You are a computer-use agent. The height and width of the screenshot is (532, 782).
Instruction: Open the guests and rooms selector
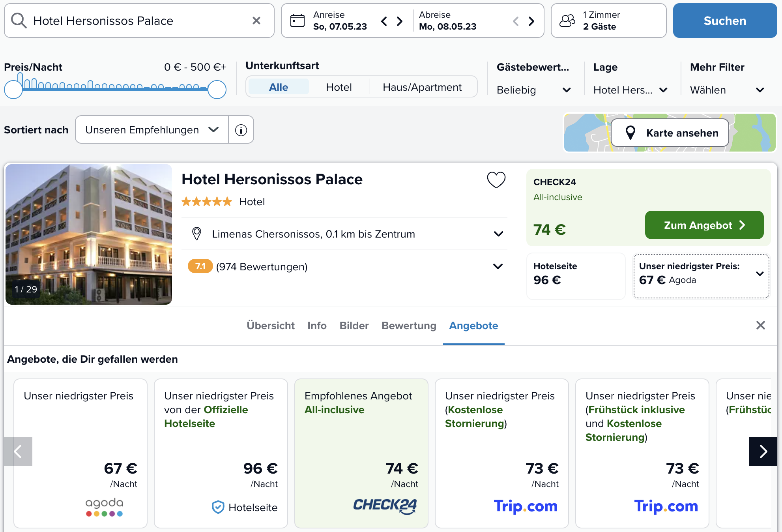(x=608, y=21)
